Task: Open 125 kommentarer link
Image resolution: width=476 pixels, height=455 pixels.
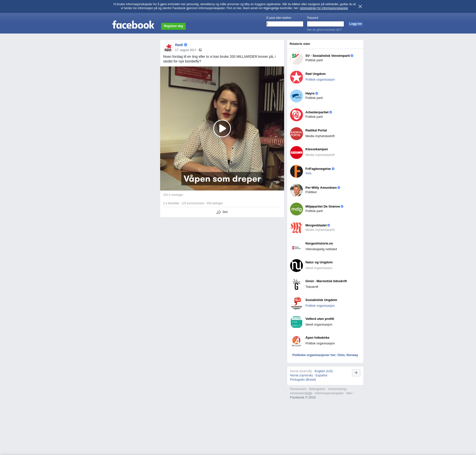Action: tap(193, 203)
